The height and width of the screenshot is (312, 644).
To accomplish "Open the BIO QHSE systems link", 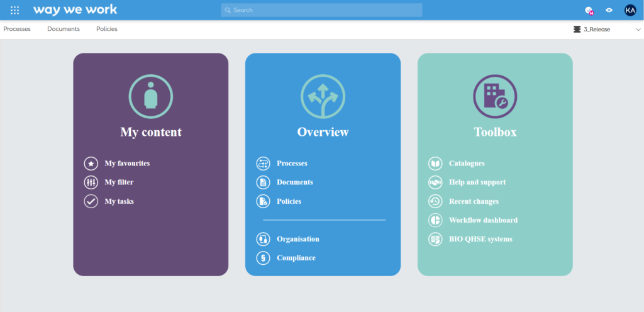I will tap(480, 239).
